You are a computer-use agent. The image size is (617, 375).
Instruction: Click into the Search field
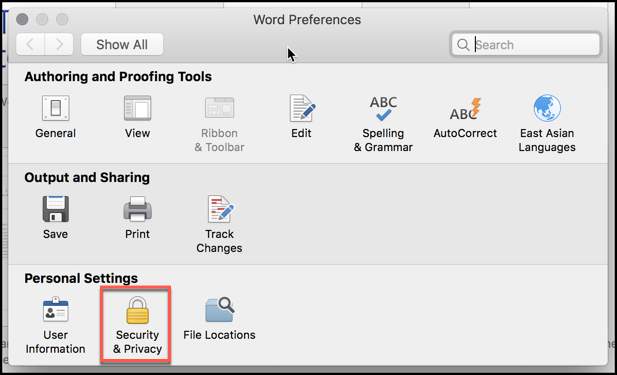[x=525, y=44]
